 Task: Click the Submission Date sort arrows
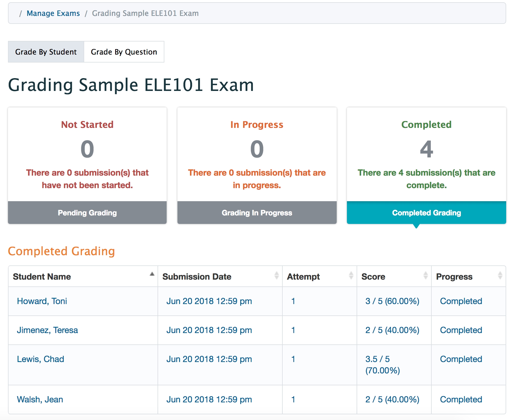click(x=276, y=275)
